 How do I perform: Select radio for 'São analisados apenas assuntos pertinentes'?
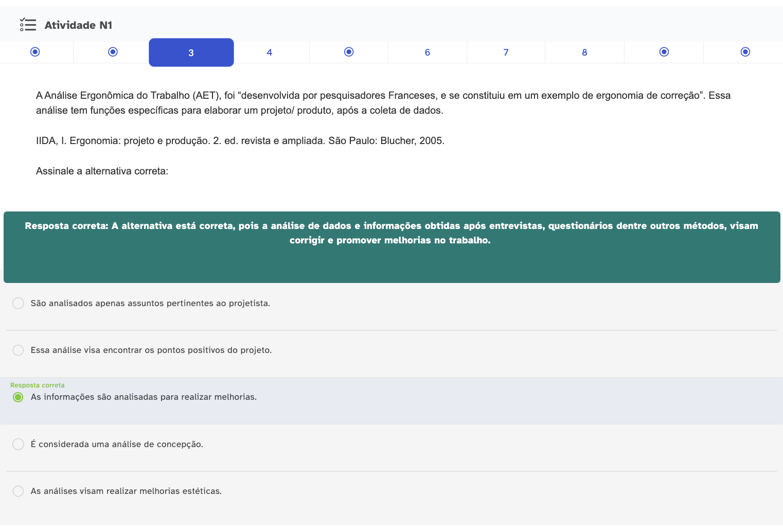coord(18,303)
